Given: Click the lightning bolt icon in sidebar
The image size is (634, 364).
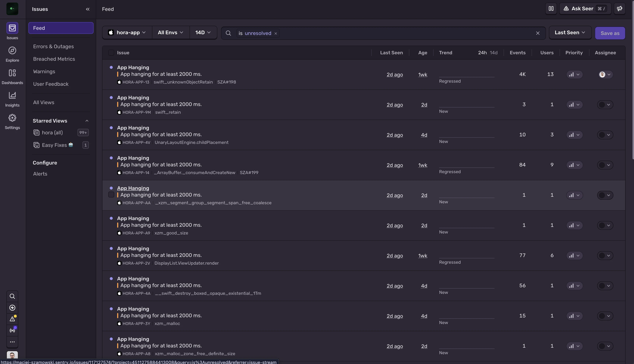Looking at the screenshot, I should click(x=12, y=308).
